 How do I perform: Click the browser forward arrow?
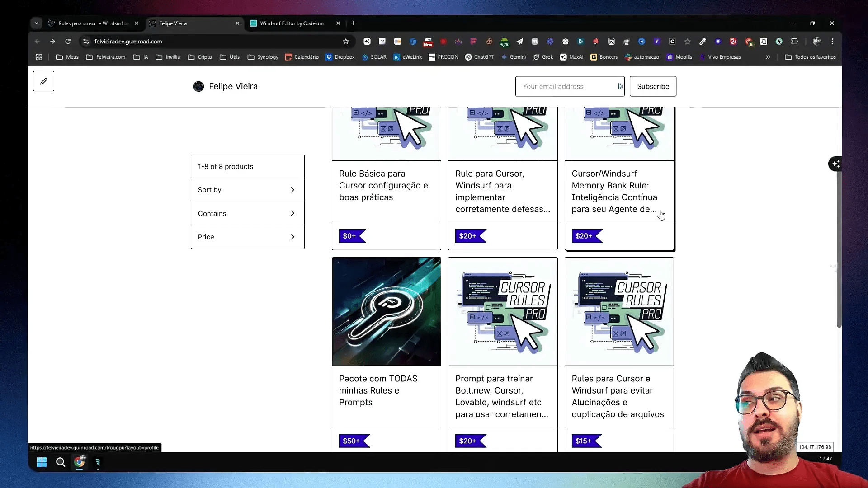tap(52, 41)
